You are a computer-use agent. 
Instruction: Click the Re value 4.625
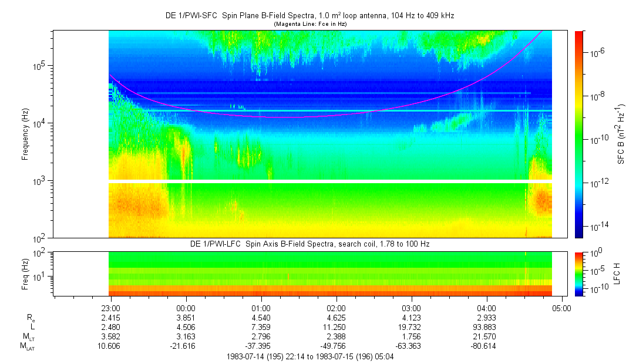click(x=336, y=317)
